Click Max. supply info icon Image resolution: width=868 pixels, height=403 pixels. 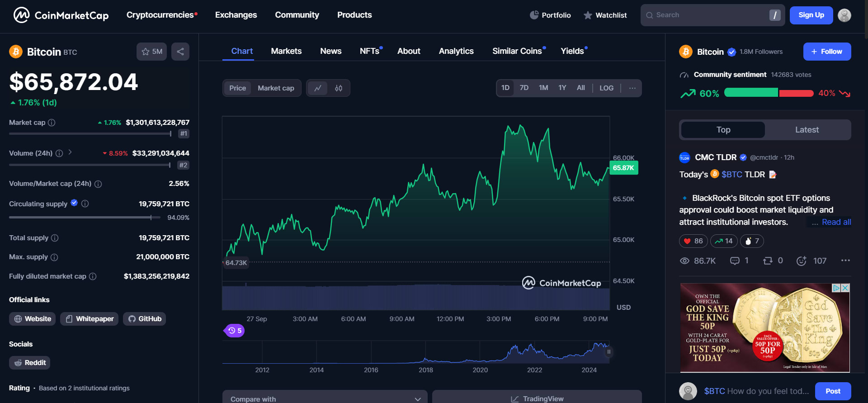pyautogui.click(x=54, y=257)
